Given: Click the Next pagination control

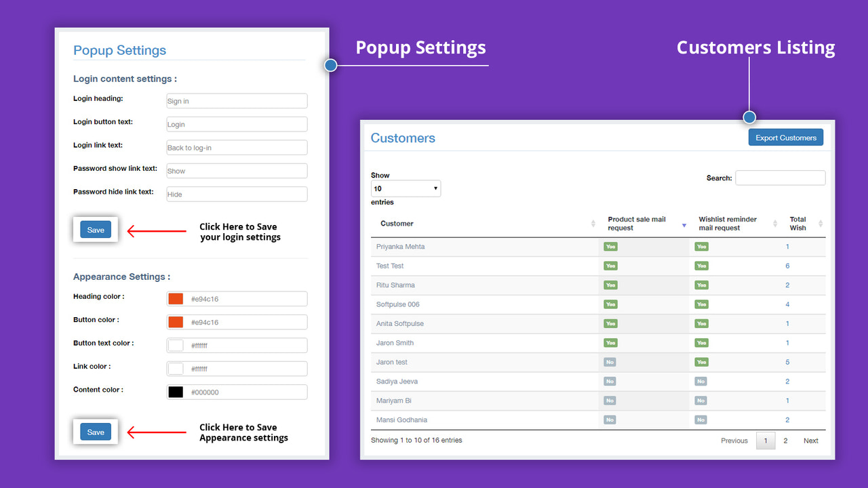Looking at the screenshot, I should tap(810, 440).
